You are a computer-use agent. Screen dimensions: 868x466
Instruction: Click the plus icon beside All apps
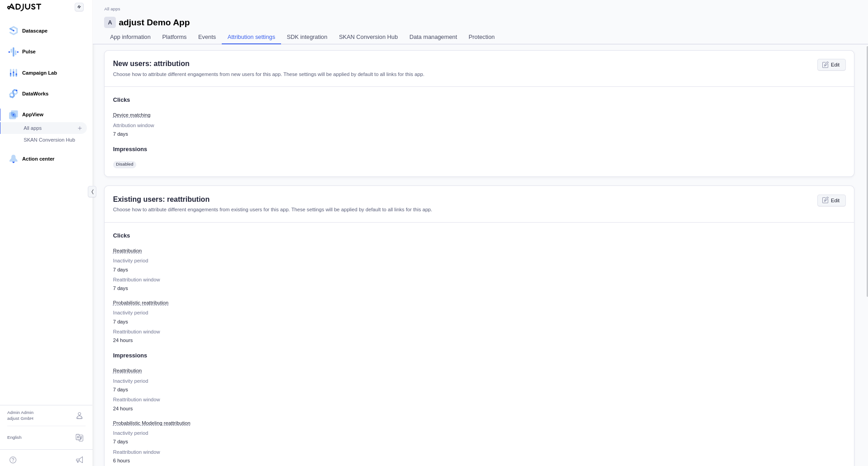80,128
